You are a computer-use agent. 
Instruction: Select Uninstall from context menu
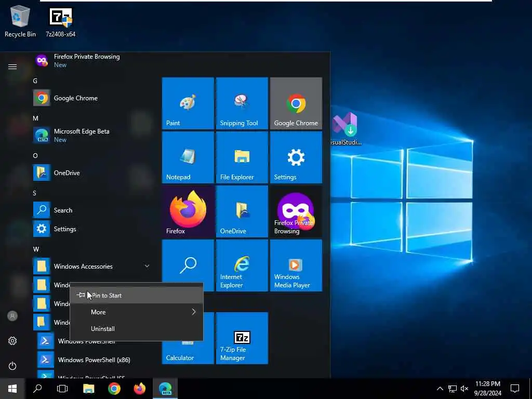137,328
